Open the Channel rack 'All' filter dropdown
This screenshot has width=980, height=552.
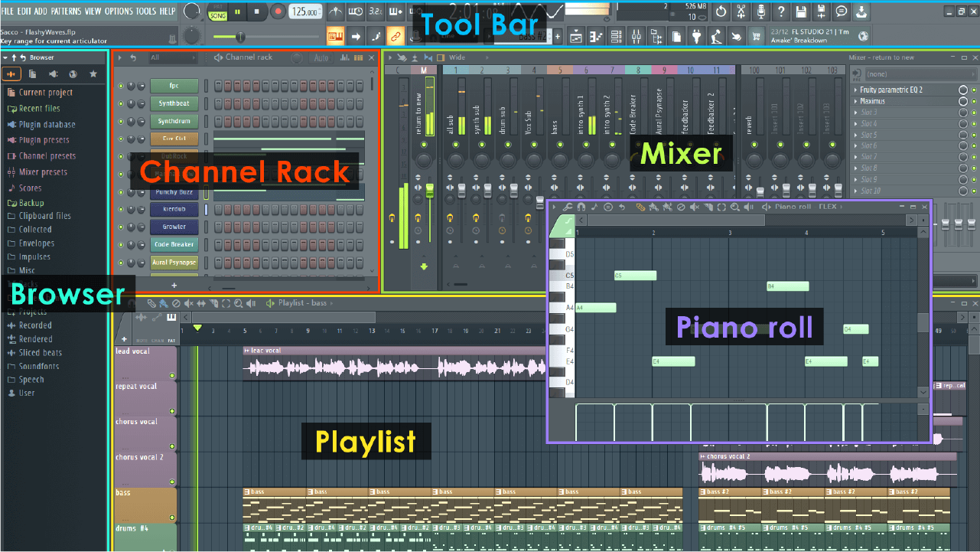pos(172,57)
